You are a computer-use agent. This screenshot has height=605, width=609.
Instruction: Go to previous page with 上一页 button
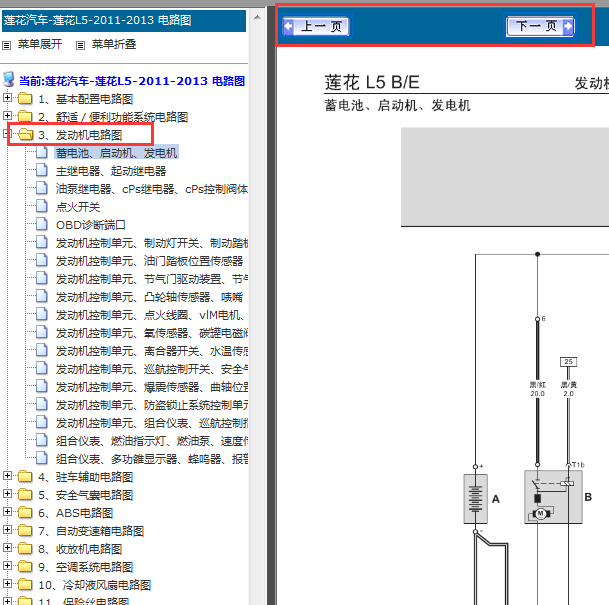click(315, 26)
